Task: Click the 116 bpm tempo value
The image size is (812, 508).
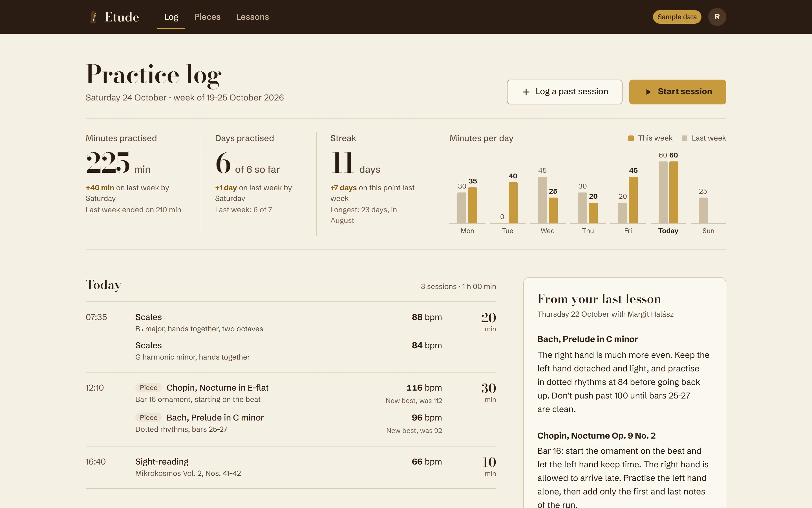Action: pos(424,388)
